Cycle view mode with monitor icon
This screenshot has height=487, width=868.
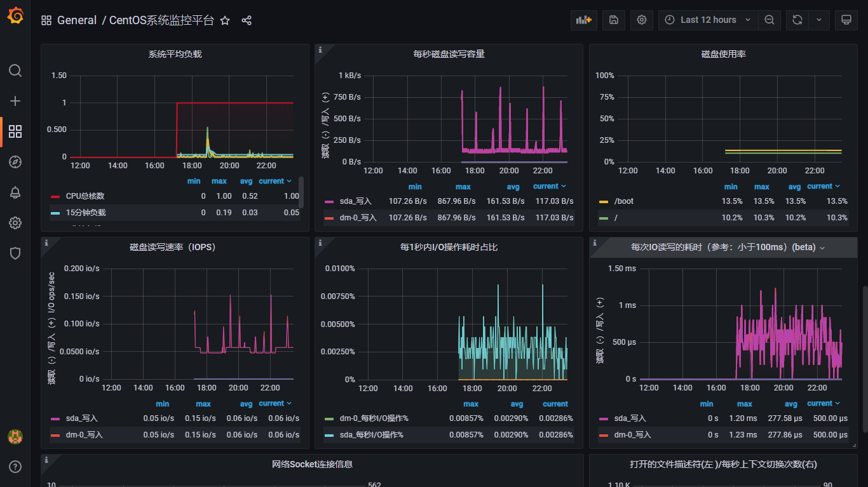click(846, 20)
